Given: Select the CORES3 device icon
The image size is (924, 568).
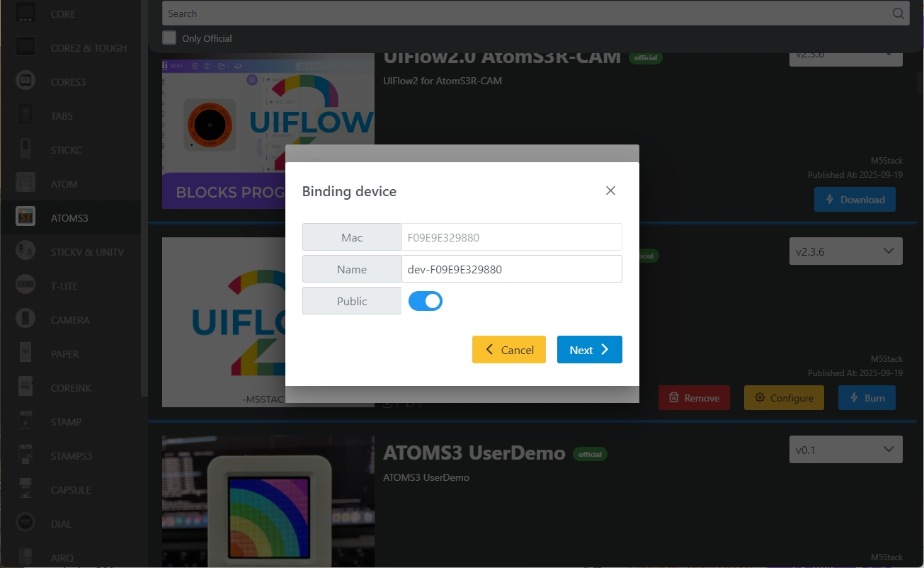Looking at the screenshot, I should click(25, 81).
